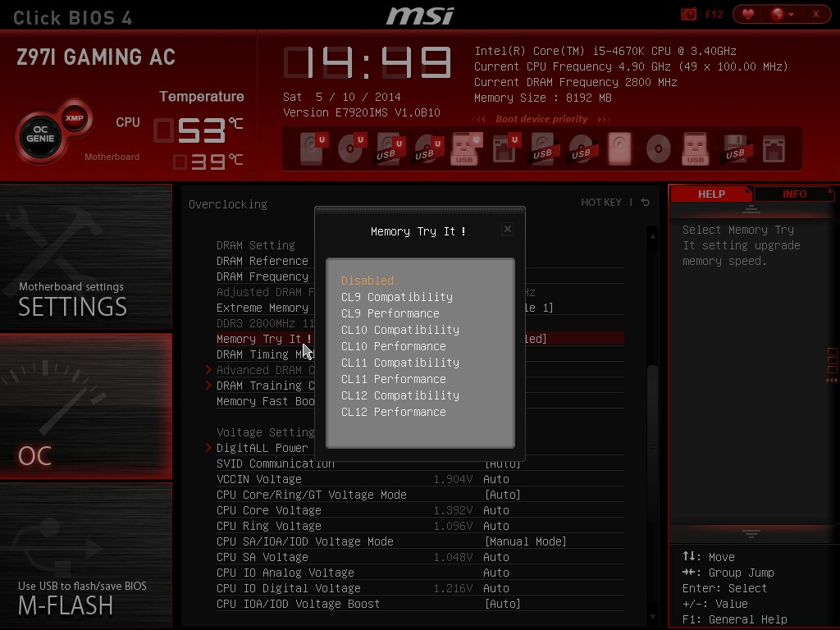The width and height of the screenshot is (840, 630).
Task: Open favorites with the heart icon
Action: [x=748, y=15]
